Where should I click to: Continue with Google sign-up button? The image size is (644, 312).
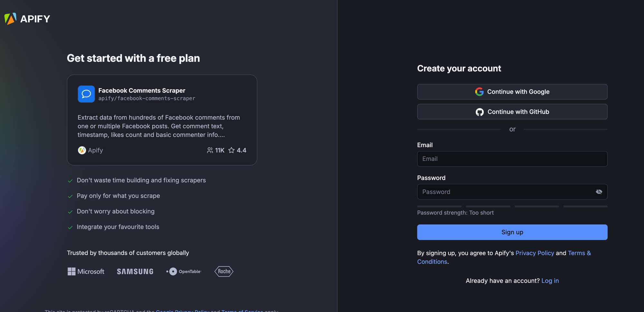pyautogui.click(x=512, y=92)
